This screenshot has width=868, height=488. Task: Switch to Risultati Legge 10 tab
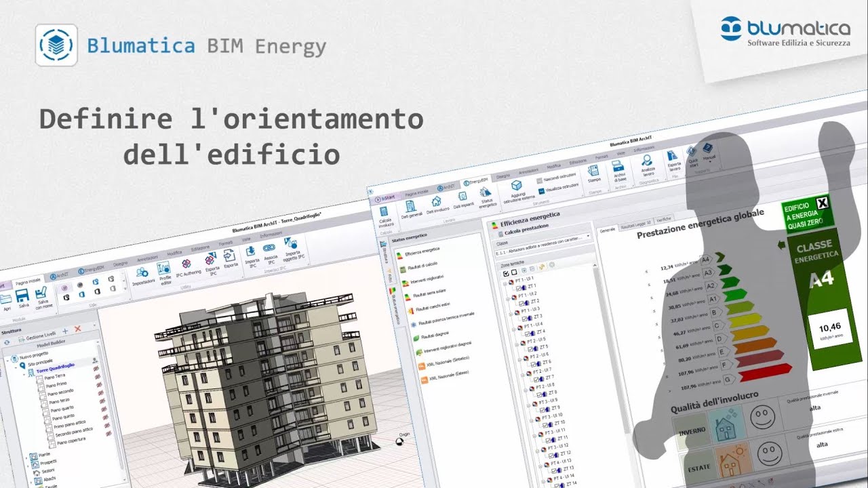[x=636, y=224]
